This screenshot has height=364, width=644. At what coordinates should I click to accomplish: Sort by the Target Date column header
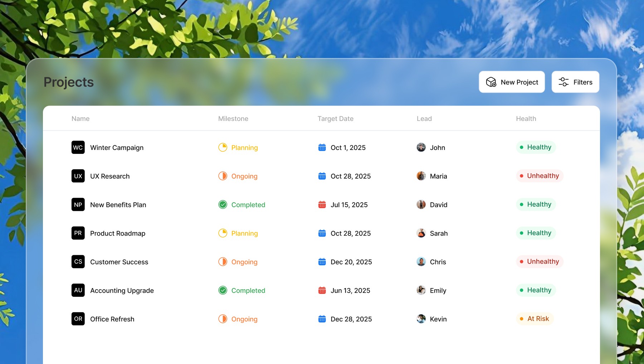point(336,118)
